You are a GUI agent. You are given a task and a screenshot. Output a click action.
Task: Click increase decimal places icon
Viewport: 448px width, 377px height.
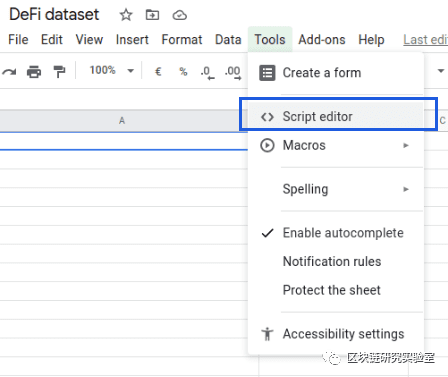233,73
